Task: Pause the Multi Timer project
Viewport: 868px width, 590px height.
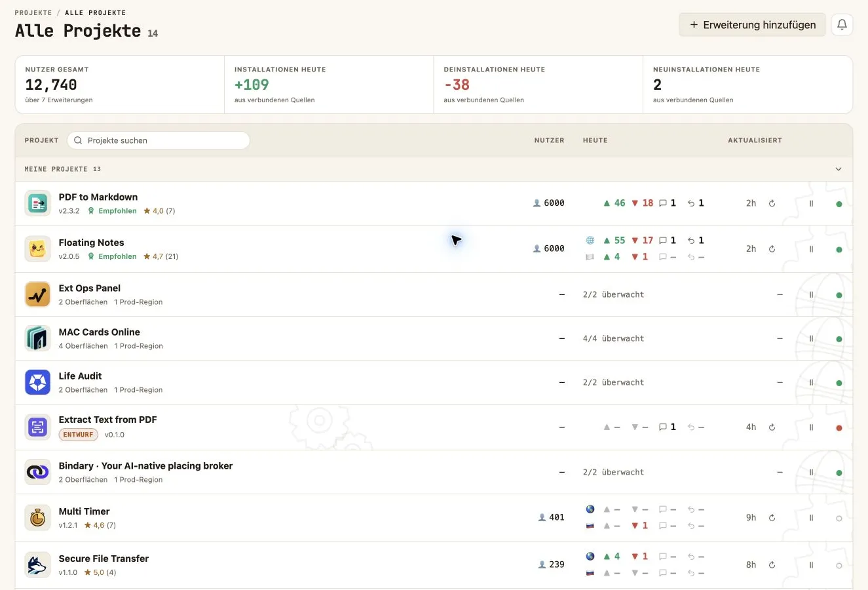Action: point(811,518)
